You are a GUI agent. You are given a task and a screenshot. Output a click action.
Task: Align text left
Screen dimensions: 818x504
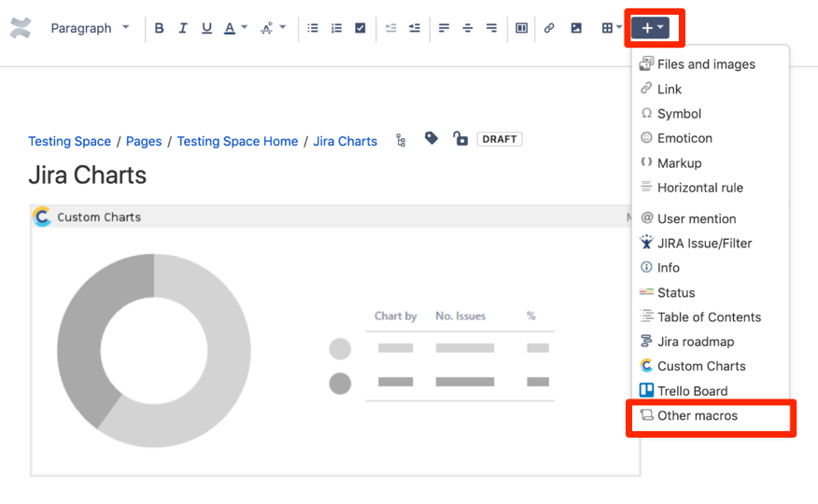(x=444, y=28)
